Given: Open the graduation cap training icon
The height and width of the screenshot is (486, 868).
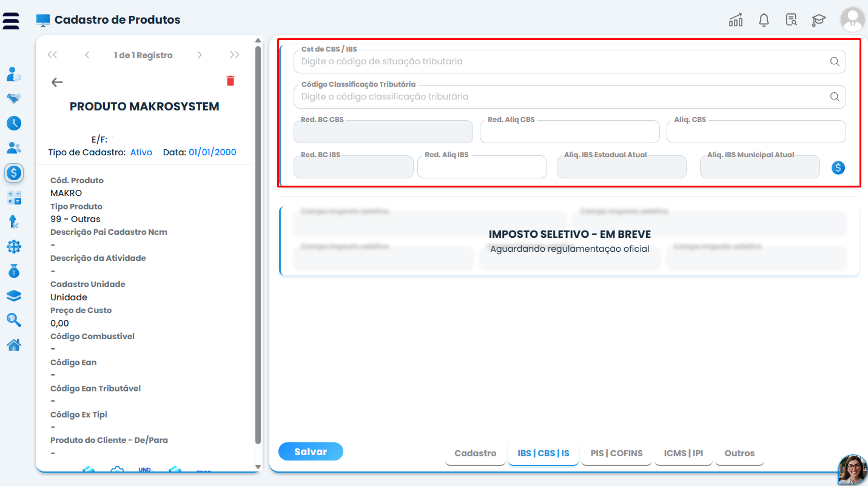Looking at the screenshot, I should [x=819, y=20].
